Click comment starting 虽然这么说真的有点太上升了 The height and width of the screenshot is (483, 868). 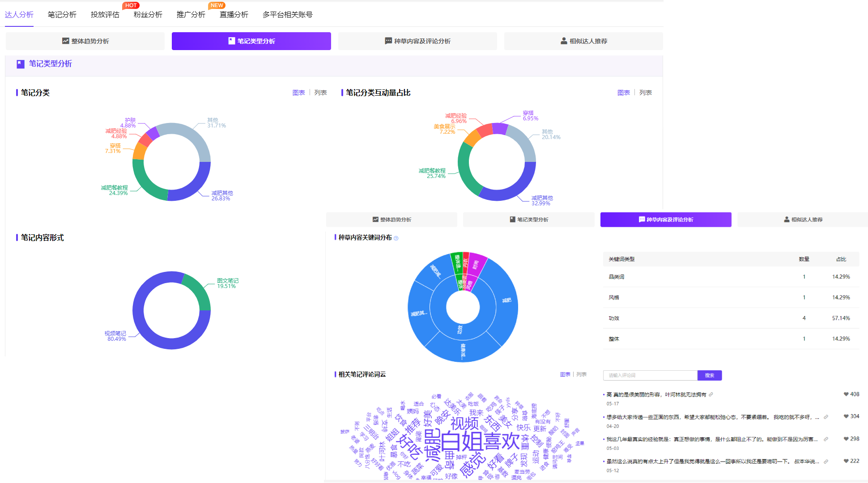click(713, 462)
